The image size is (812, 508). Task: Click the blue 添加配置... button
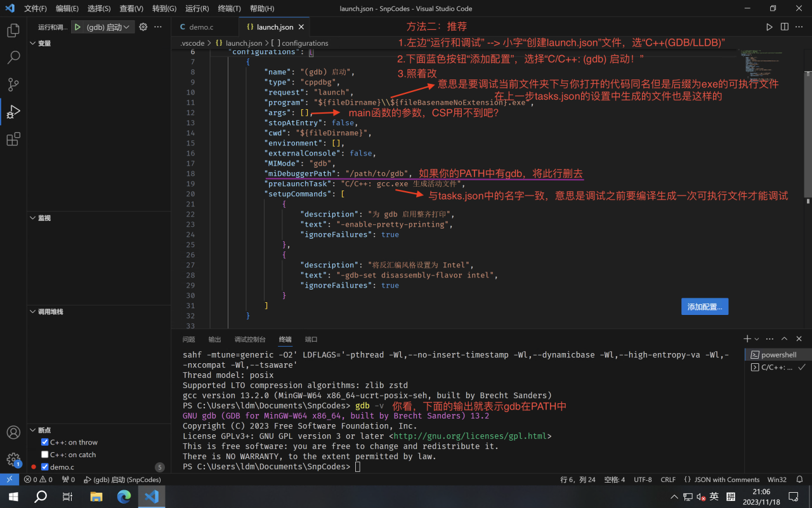point(705,307)
